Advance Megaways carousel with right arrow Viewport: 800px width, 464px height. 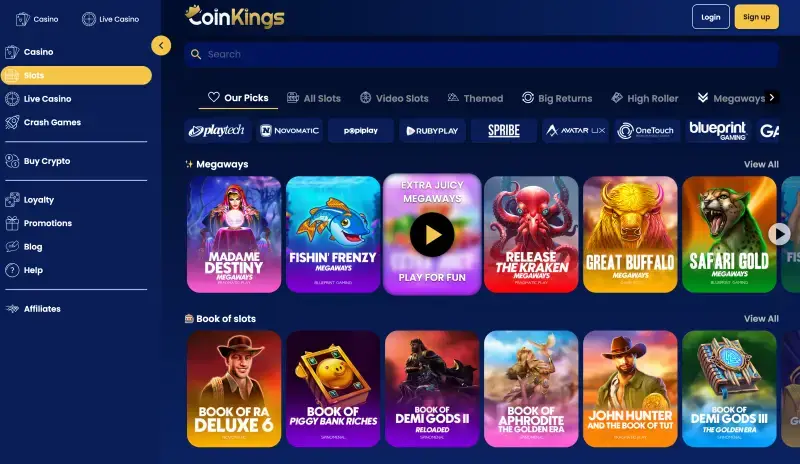pyautogui.click(x=779, y=234)
